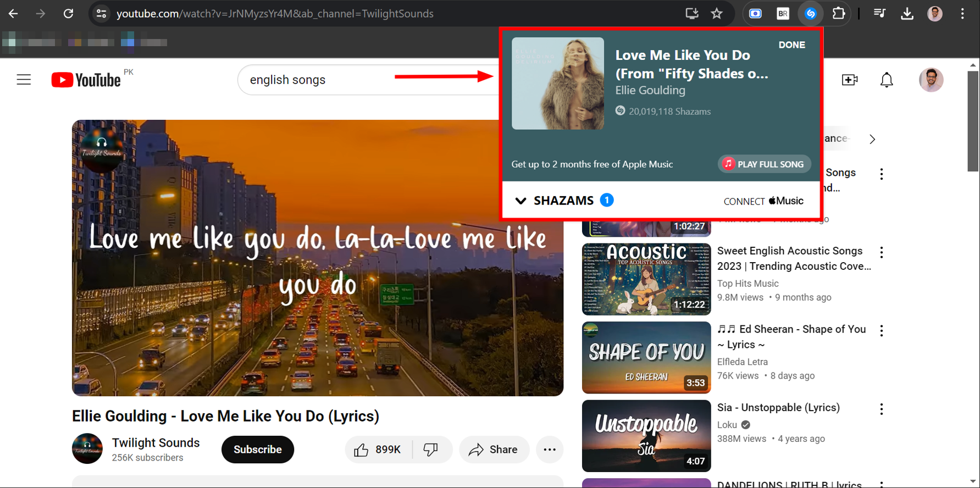Click the Shazam extension icon
The image size is (980, 488).
tap(811, 14)
